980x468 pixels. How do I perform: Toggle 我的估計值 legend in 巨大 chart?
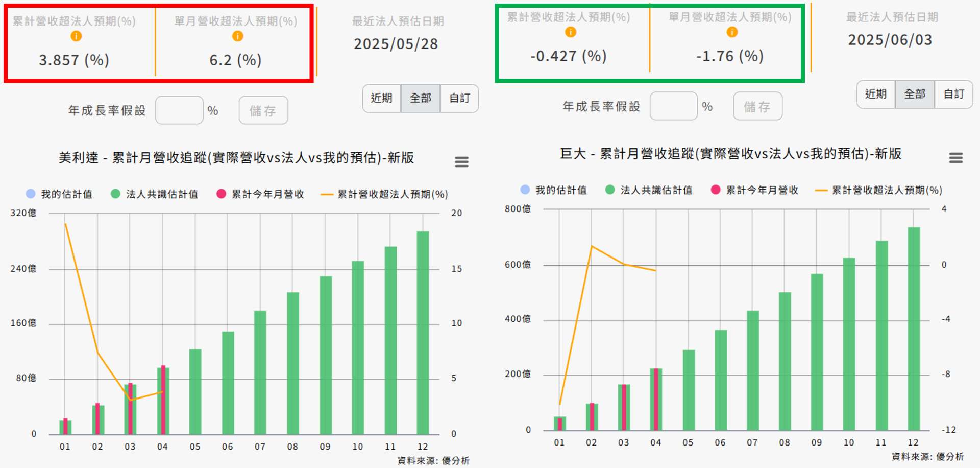[x=553, y=190]
